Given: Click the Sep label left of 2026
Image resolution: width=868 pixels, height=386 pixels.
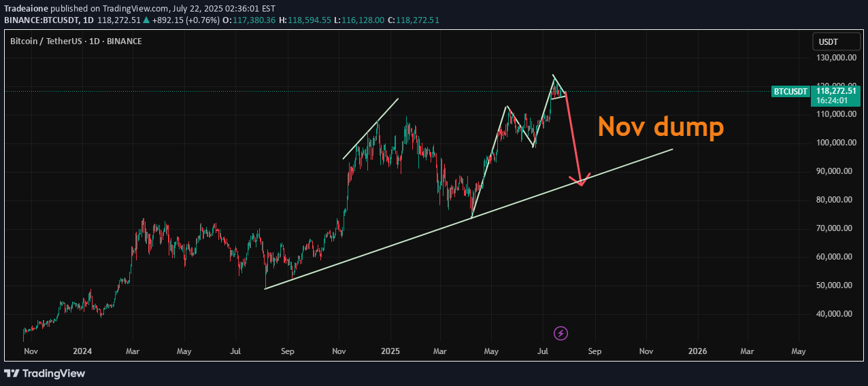Looking at the screenshot, I should tap(595, 351).
